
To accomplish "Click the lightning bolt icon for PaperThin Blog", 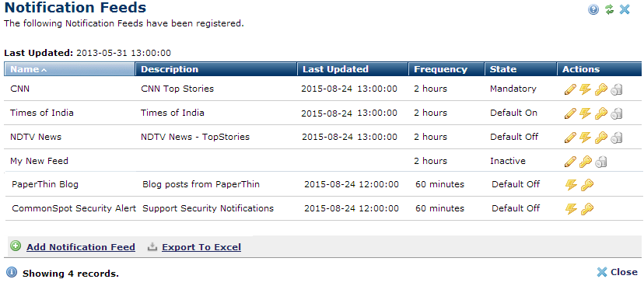I will tap(572, 185).
